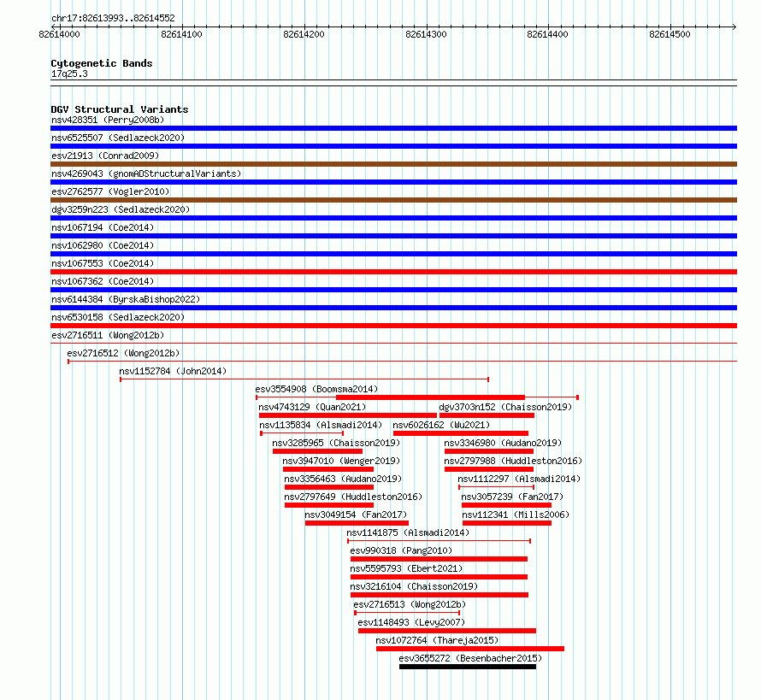Select the thin nsv1152784 variant line

click(304, 379)
